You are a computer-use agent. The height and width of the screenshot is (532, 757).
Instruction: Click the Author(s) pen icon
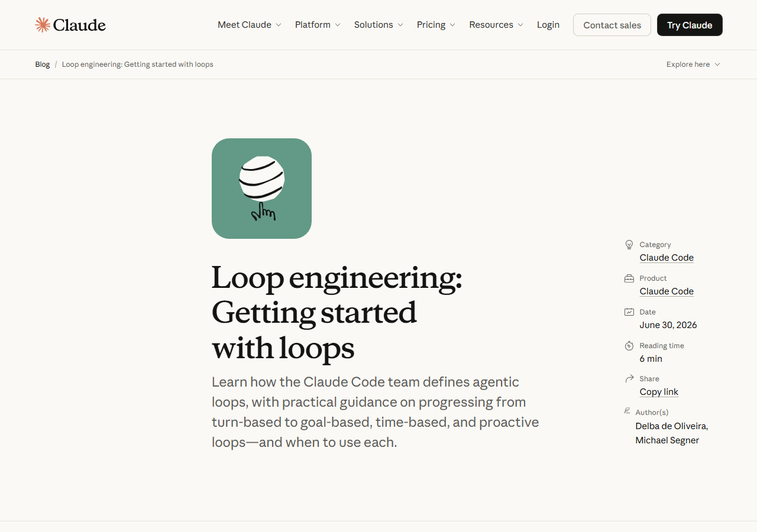coord(627,411)
